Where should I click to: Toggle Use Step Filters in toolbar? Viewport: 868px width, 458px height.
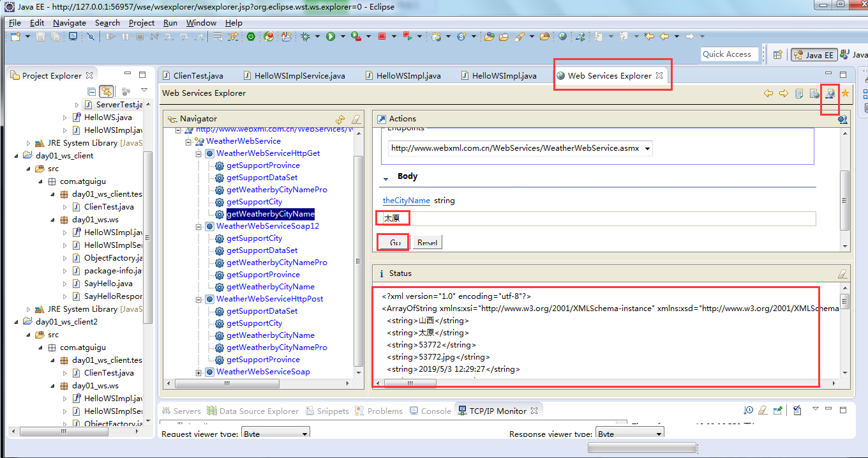234,36
